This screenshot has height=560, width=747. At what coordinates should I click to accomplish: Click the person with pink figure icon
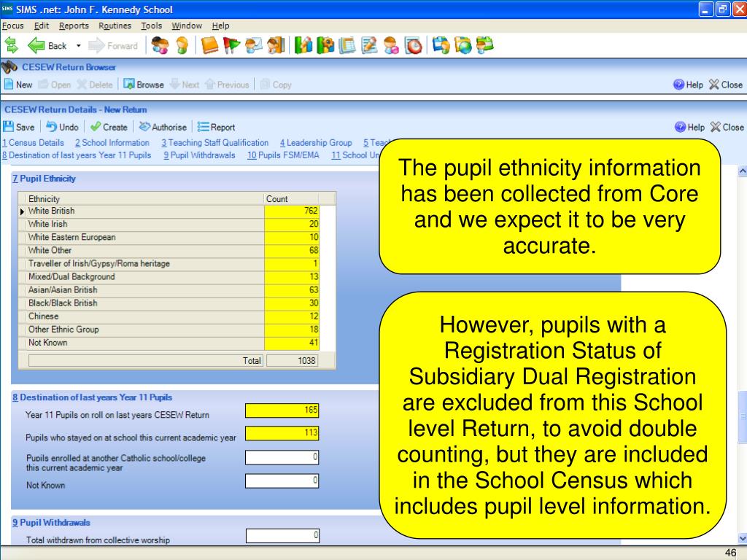pyautogui.click(x=391, y=45)
